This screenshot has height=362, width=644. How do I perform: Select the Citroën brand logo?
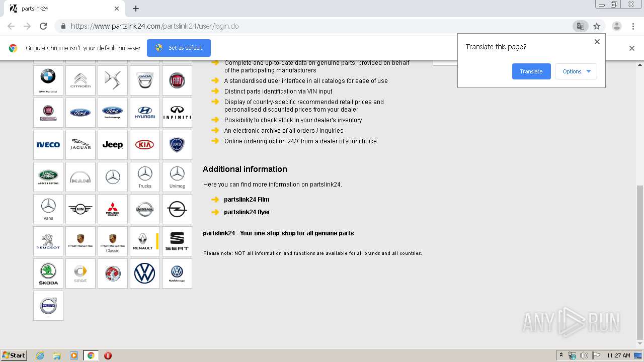tap(80, 80)
